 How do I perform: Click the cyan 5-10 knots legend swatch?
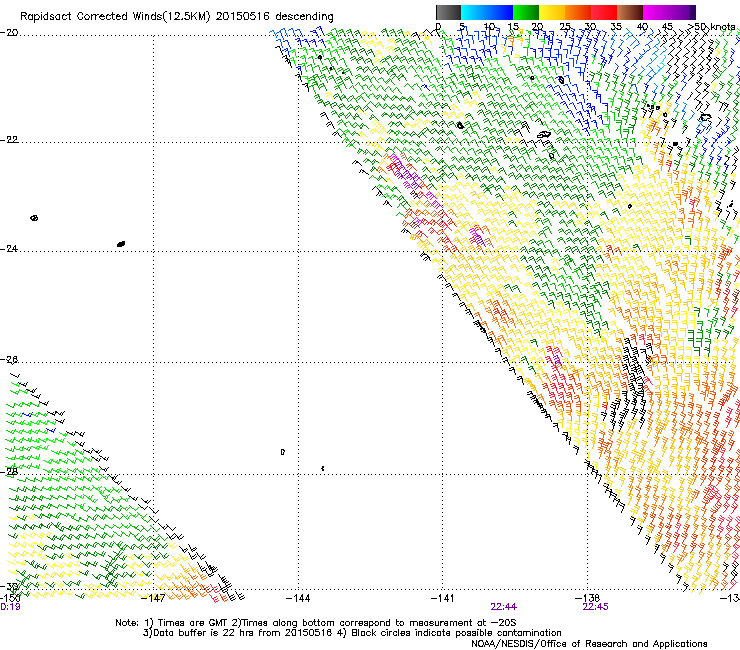474,12
